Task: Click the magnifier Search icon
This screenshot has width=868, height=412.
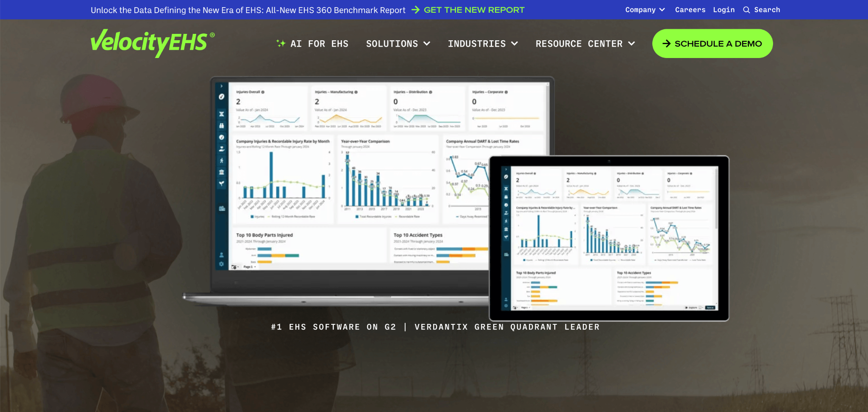Action: (746, 10)
